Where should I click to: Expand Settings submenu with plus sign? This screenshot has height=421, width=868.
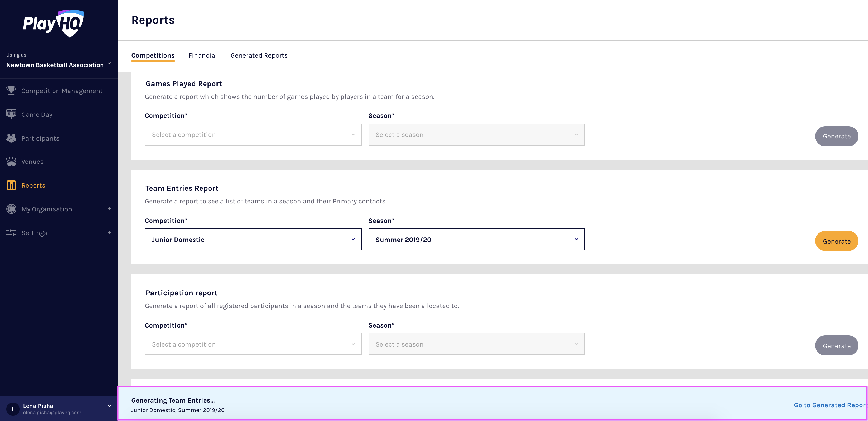pyautogui.click(x=109, y=233)
